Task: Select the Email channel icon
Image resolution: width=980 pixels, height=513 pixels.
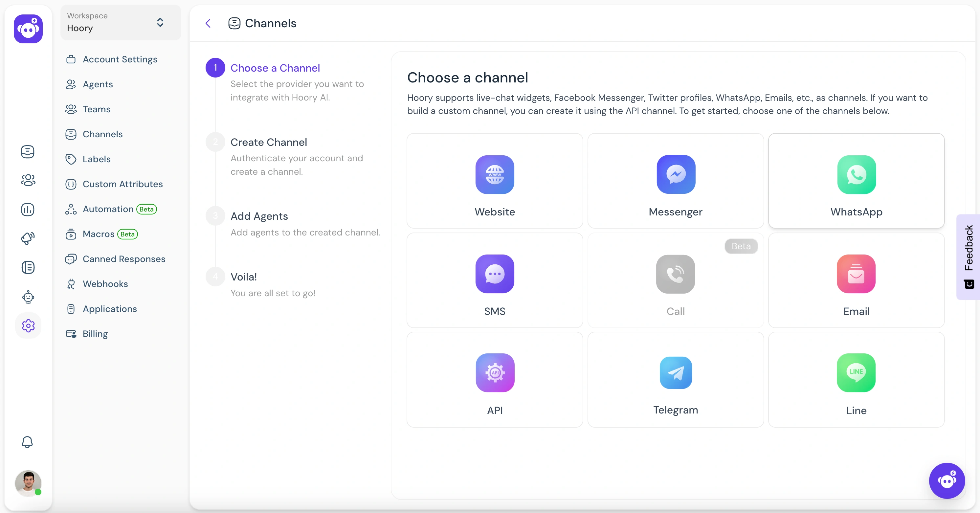Action: point(856,274)
